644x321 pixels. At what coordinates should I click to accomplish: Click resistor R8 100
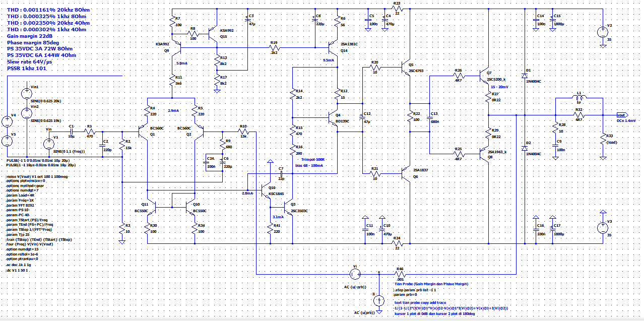pyautogui.click(x=194, y=33)
